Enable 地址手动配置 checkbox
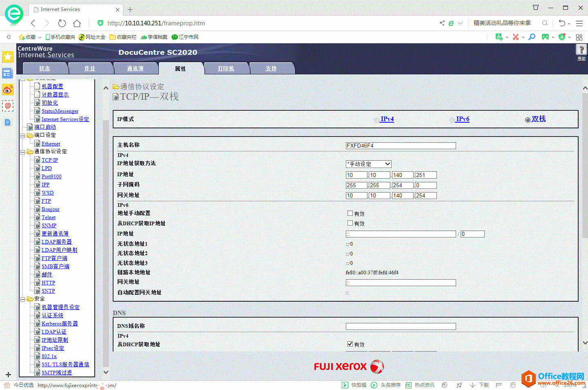Viewport: 588px width, 390px height. (350, 213)
